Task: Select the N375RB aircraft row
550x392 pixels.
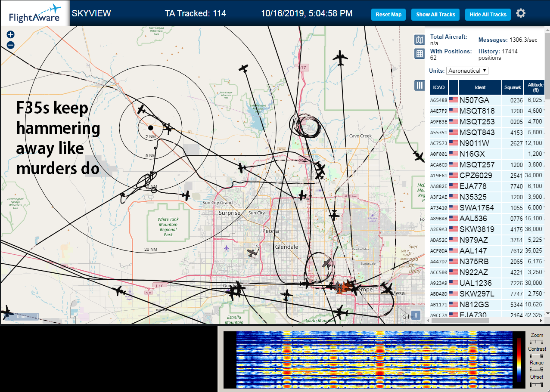Action: [487, 261]
